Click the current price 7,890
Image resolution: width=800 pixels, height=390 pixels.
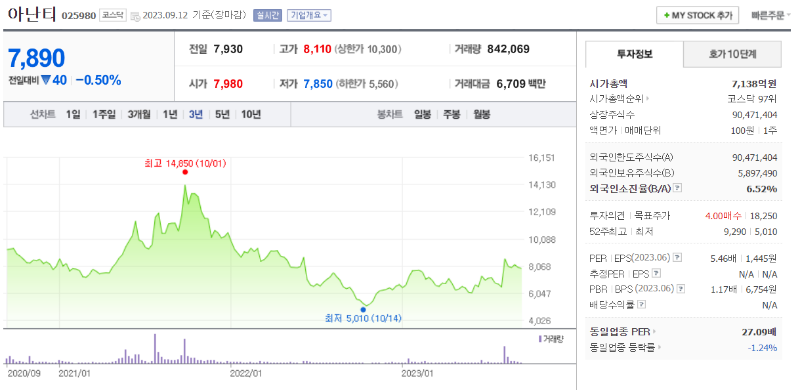click(x=36, y=58)
